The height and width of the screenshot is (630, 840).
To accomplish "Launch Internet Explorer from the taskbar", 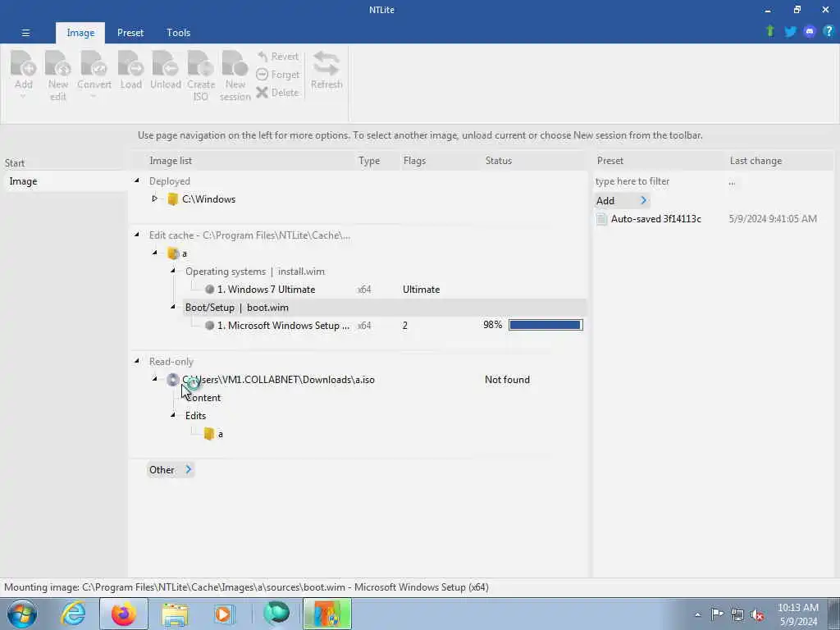I will [73, 614].
